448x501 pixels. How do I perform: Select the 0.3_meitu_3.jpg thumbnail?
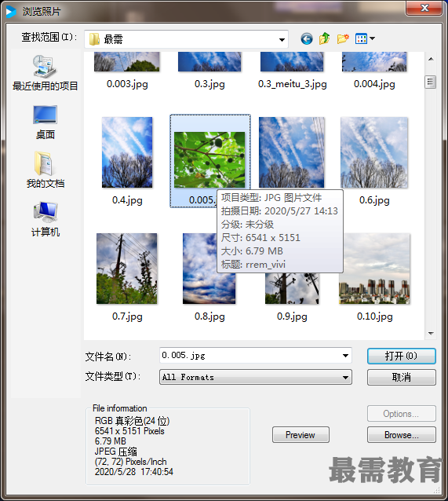[x=292, y=62]
